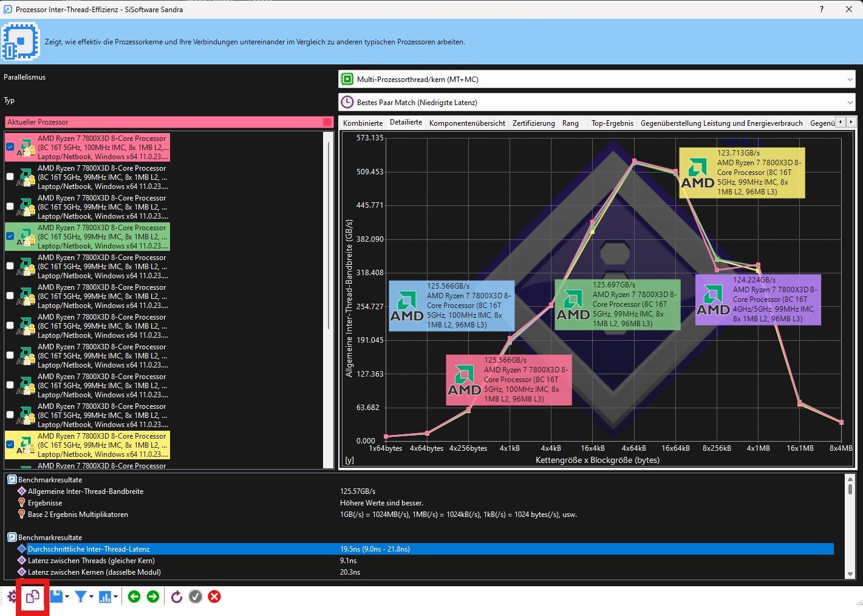The image size is (863, 616).
Task: Expand the filter icon dropdown arrow
Action: coord(91,597)
